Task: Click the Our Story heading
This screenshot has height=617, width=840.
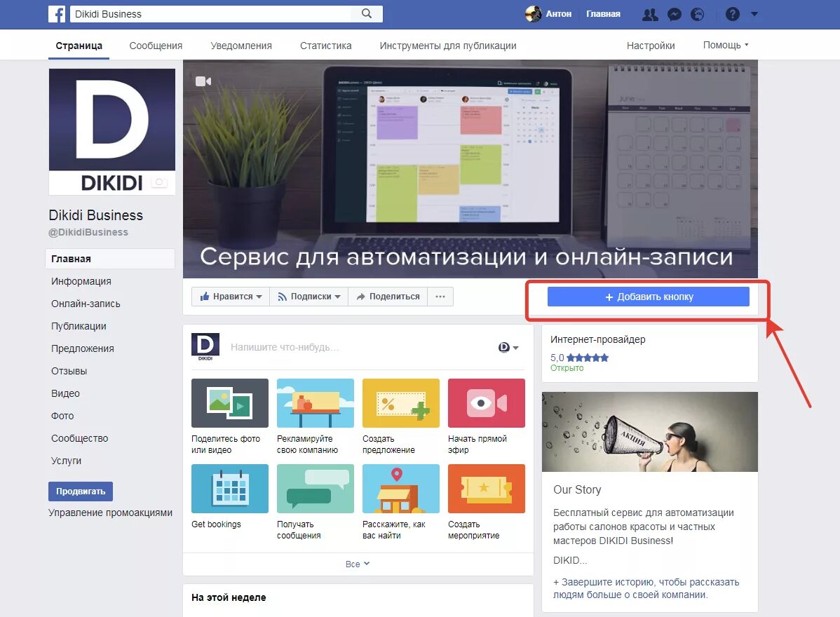Action: 577,489
